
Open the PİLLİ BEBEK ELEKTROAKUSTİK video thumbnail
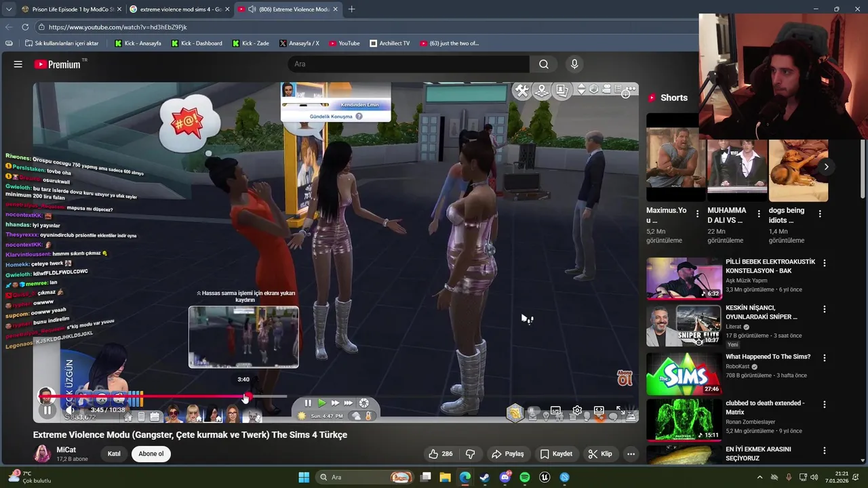click(x=684, y=279)
